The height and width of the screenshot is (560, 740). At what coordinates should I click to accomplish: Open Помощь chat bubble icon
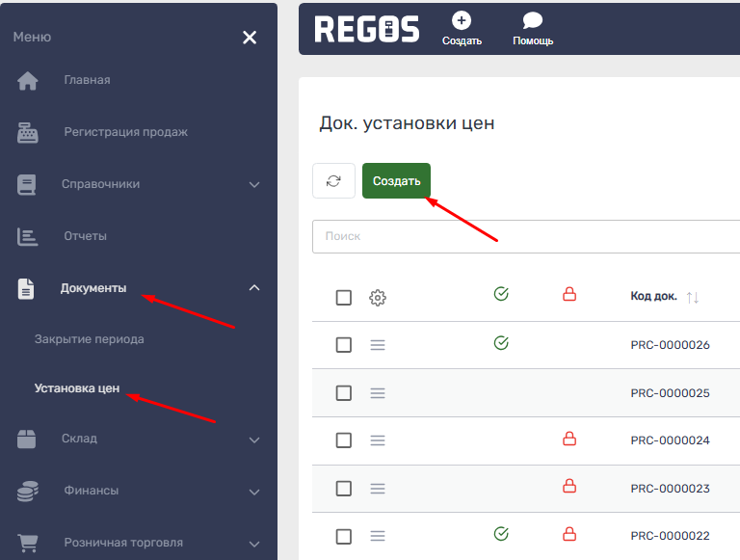pos(532,21)
